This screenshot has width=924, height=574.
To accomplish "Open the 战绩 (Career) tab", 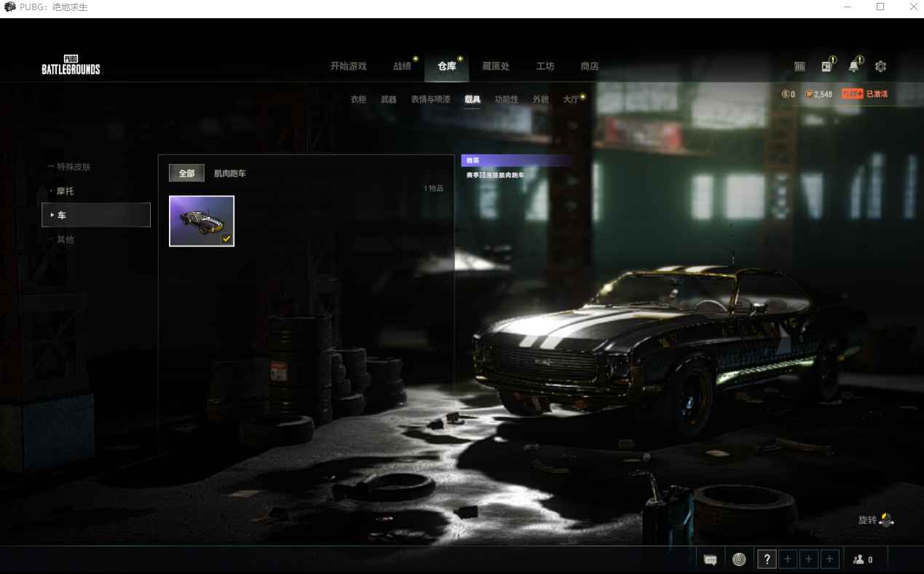I will tap(403, 66).
